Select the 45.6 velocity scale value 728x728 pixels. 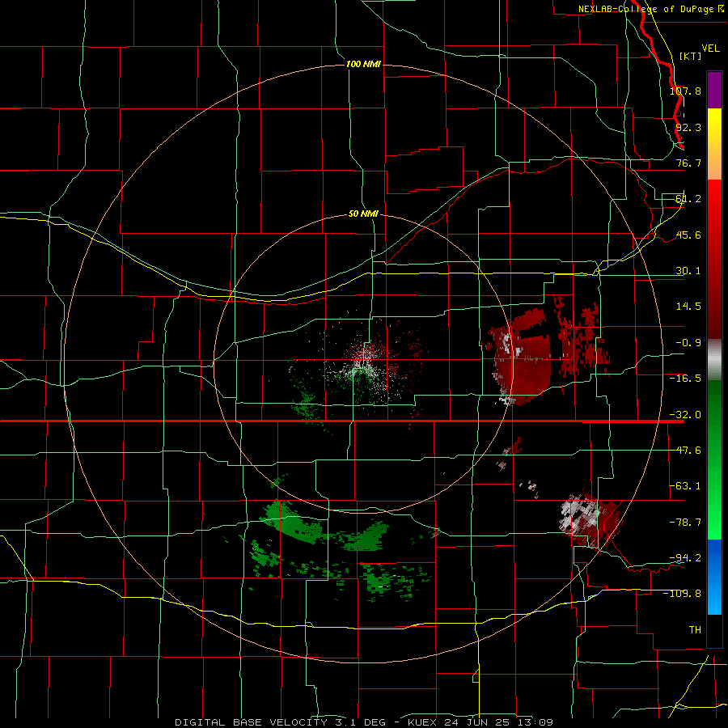click(x=688, y=235)
